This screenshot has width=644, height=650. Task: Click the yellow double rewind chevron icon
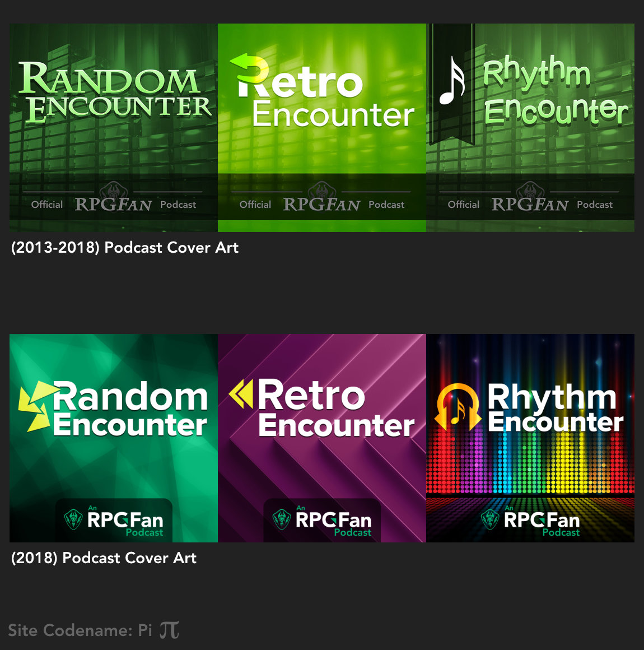click(241, 394)
